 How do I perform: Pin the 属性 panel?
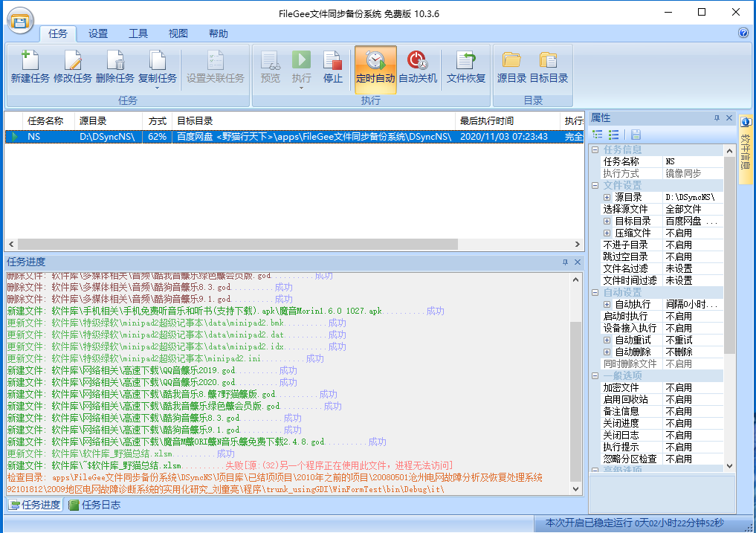[717, 117]
